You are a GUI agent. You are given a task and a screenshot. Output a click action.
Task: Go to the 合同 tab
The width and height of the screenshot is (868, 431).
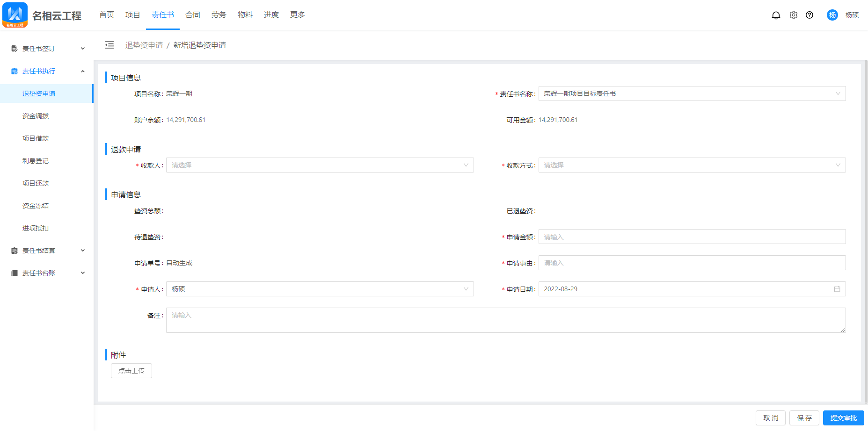[193, 15]
